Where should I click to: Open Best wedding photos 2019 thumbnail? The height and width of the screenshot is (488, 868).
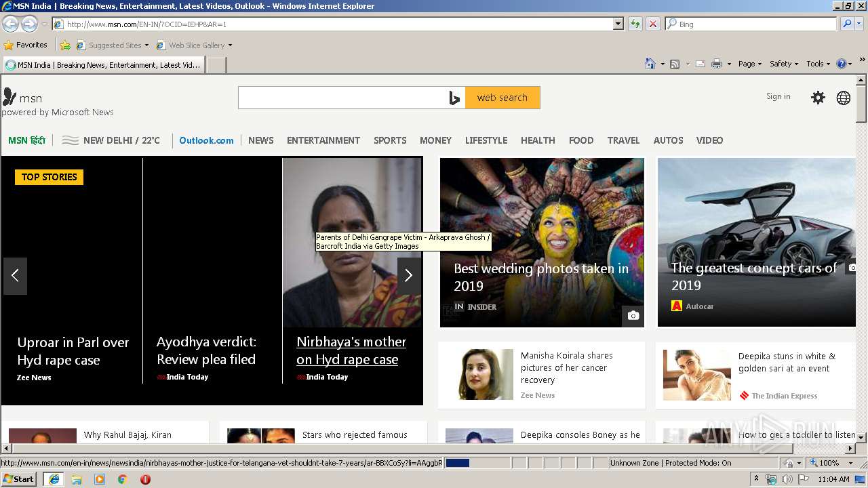coord(542,243)
